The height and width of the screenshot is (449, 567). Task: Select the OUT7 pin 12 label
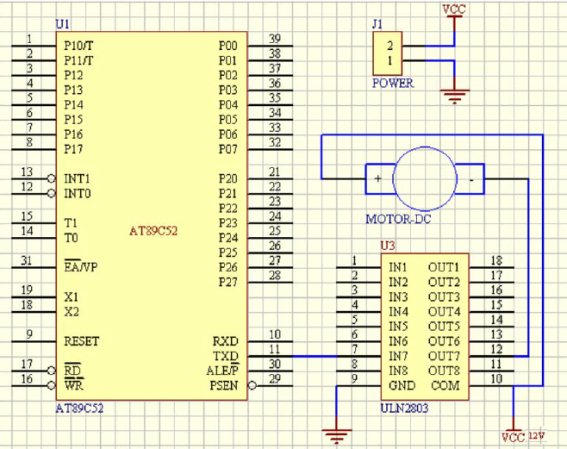click(x=444, y=356)
